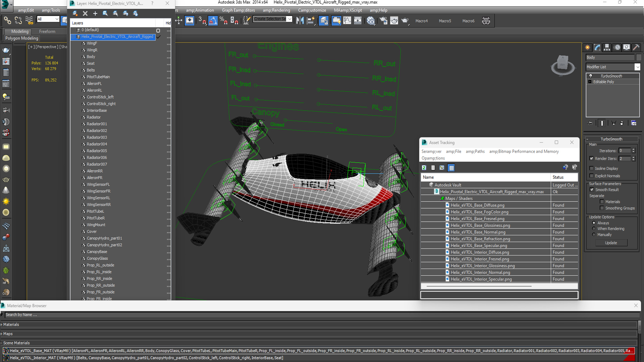Screen dimensions: 644x362
Task: Switch to the Utilities hammer panel icon
Action: (636, 48)
